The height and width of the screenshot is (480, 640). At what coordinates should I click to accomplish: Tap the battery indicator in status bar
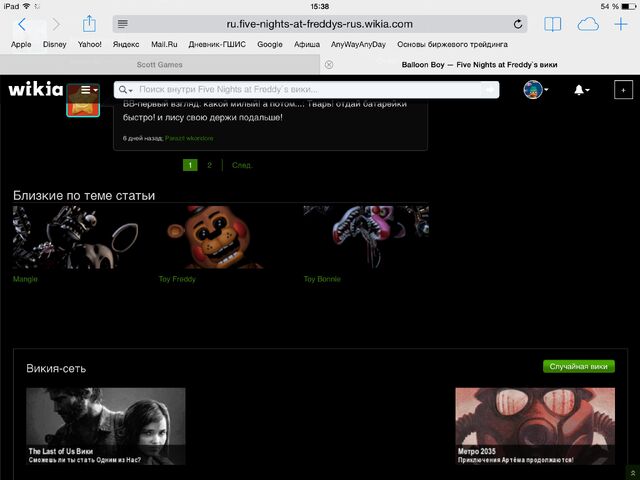click(628, 6)
